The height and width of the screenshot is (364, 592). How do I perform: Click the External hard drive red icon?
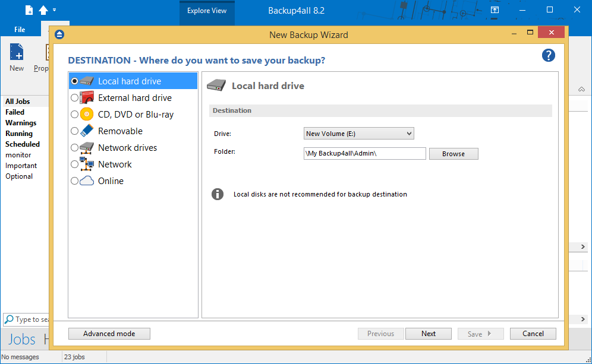(87, 98)
